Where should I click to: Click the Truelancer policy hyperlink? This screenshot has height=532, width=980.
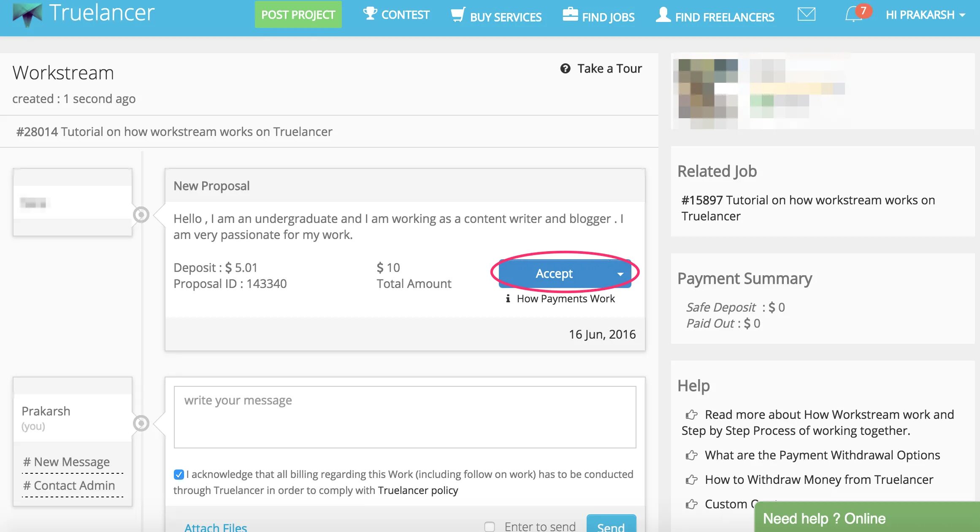(418, 489)
